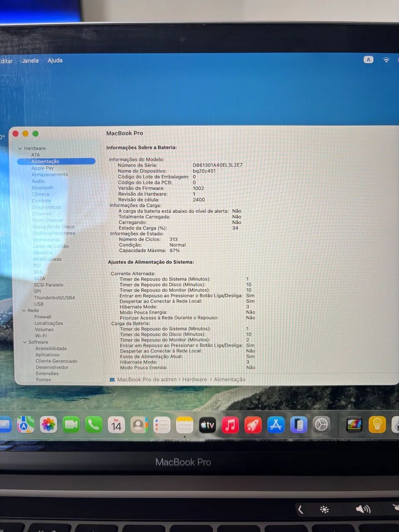Select NVMExpress in the sidebar
Screen dimensions: 399x532
coord(47,259)
